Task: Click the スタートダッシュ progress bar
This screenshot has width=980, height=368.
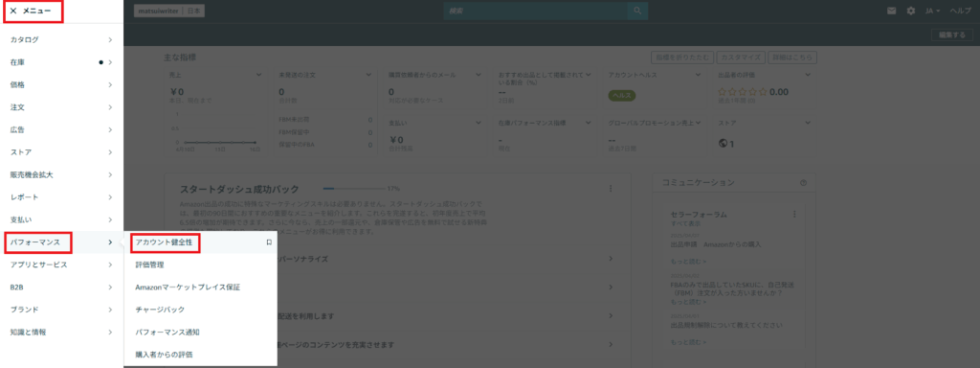Action: [x=354, y=189]
